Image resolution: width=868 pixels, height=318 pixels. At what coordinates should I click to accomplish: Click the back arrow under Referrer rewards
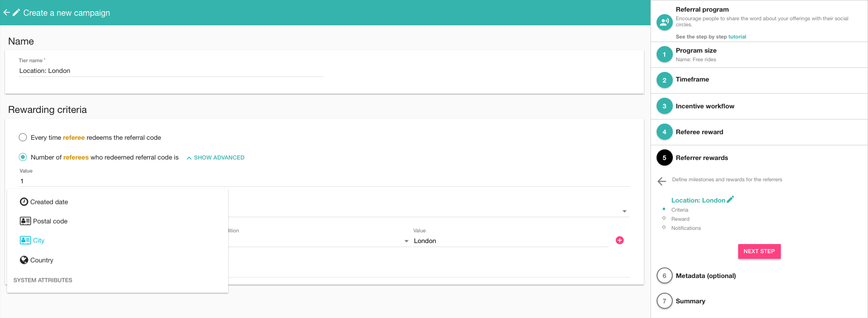coord(662,181)
